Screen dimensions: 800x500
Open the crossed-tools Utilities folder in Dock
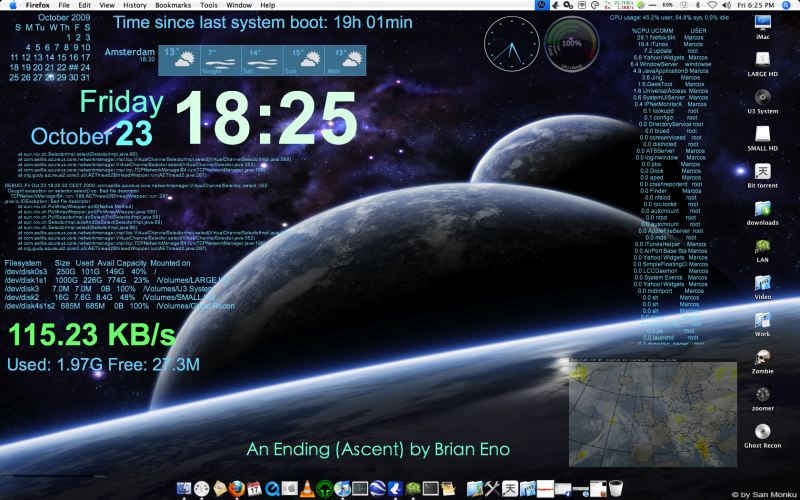tap(492, 488)
